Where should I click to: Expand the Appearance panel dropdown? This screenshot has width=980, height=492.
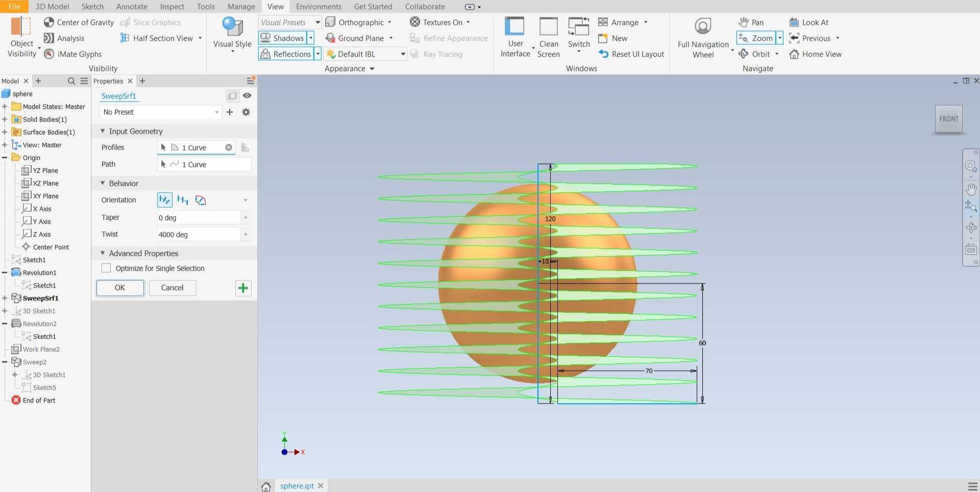click(372, 69)
